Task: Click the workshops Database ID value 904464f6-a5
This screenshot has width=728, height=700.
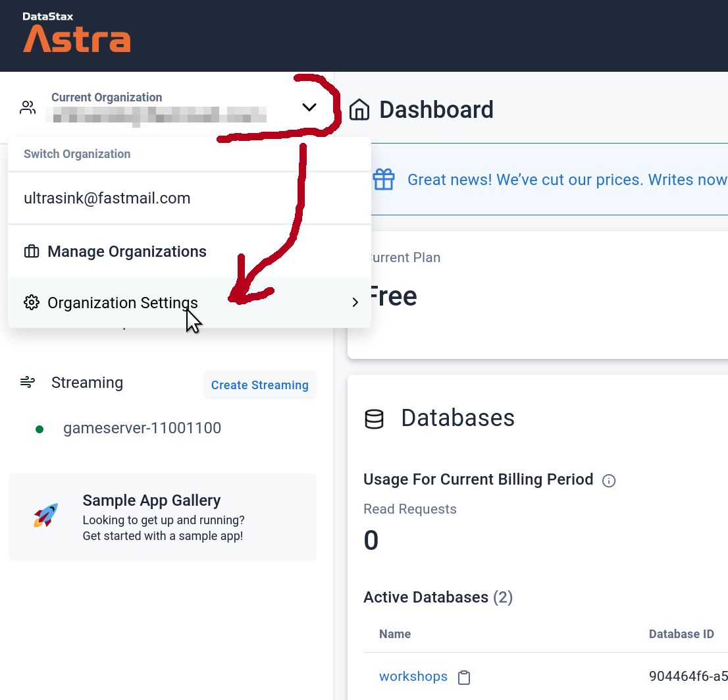Action: (x=688, y=676)
